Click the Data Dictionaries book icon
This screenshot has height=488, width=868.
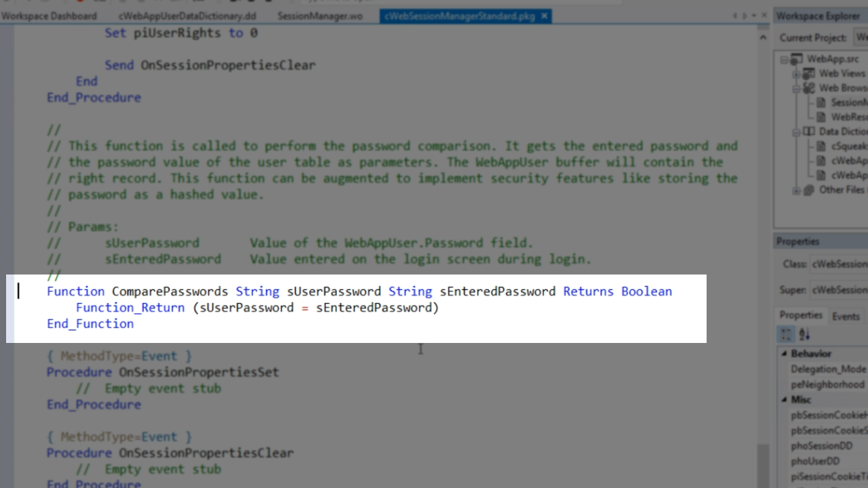(808, 131)
